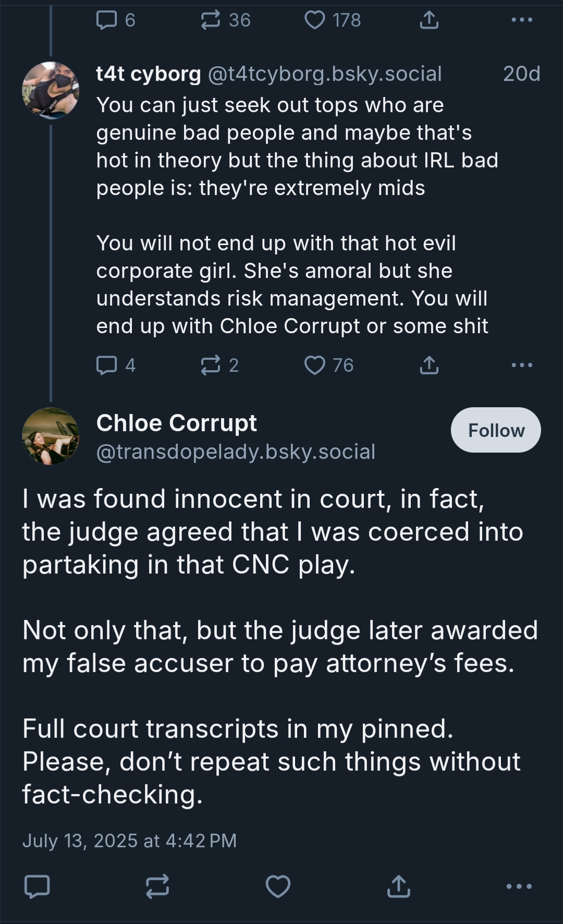Like the top post with 178 likes

click(314, 20)
